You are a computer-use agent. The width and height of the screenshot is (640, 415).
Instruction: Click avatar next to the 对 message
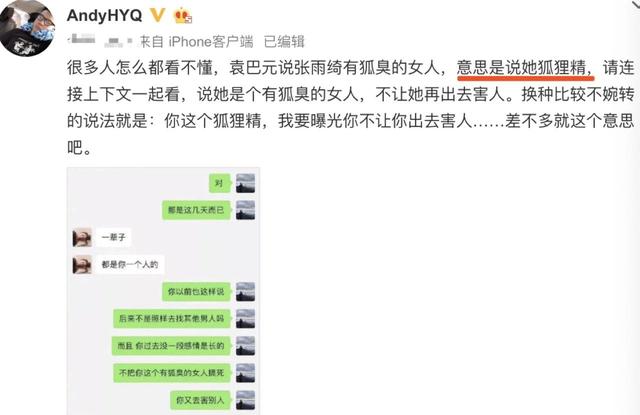(245, 183)
